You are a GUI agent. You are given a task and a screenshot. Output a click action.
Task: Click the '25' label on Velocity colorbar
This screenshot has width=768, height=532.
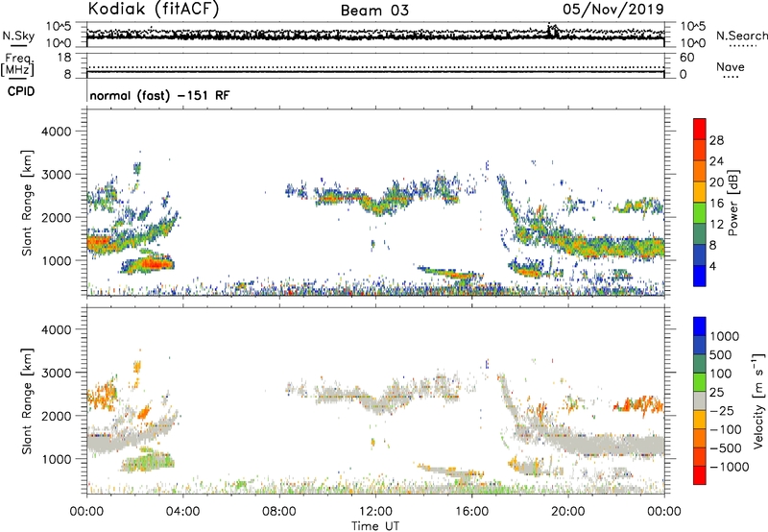tap(716, 392)
